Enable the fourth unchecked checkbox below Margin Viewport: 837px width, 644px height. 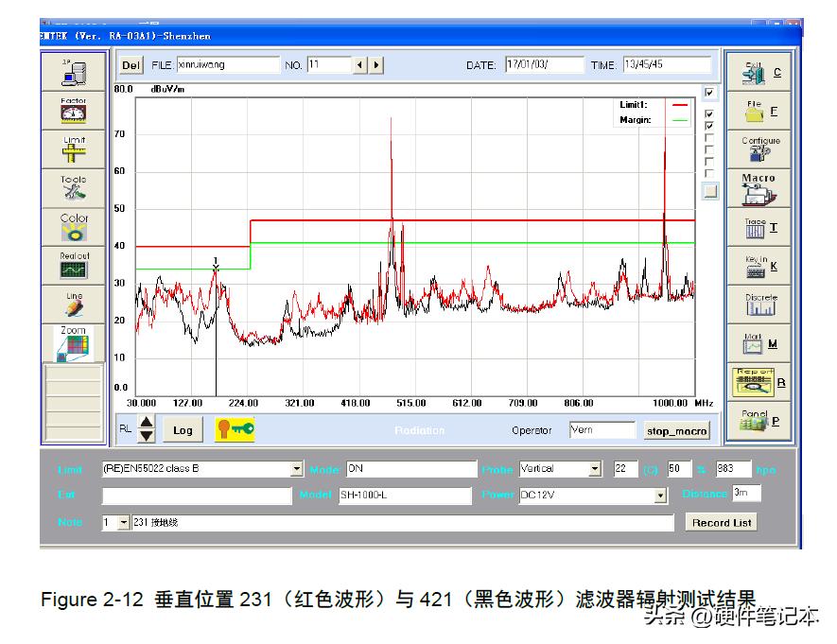709,173
